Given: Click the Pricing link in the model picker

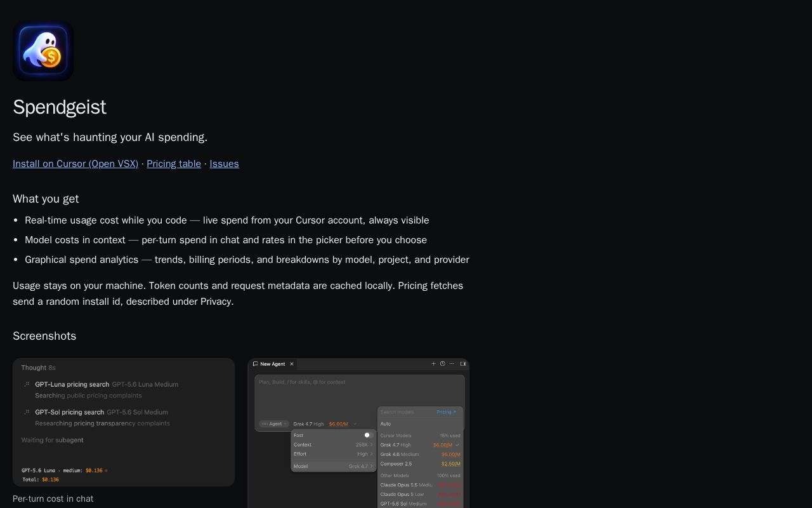Looking at the screenshot, I should (447, 412).
